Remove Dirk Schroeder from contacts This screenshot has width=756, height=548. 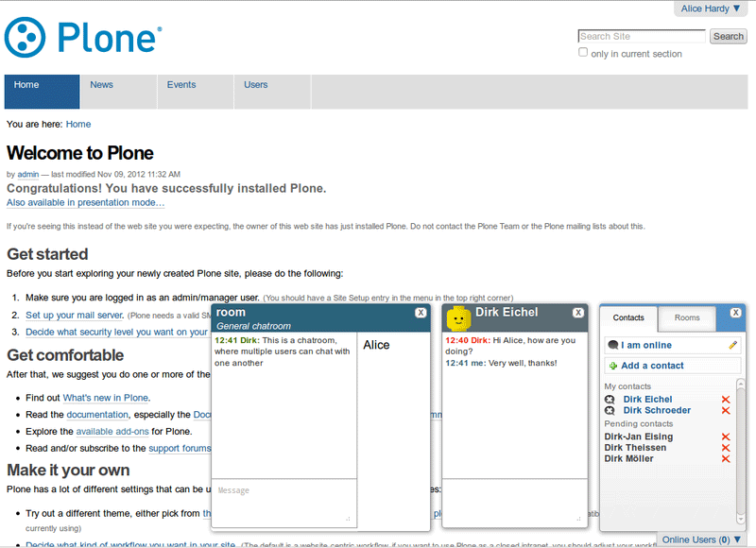pos(726,411)
